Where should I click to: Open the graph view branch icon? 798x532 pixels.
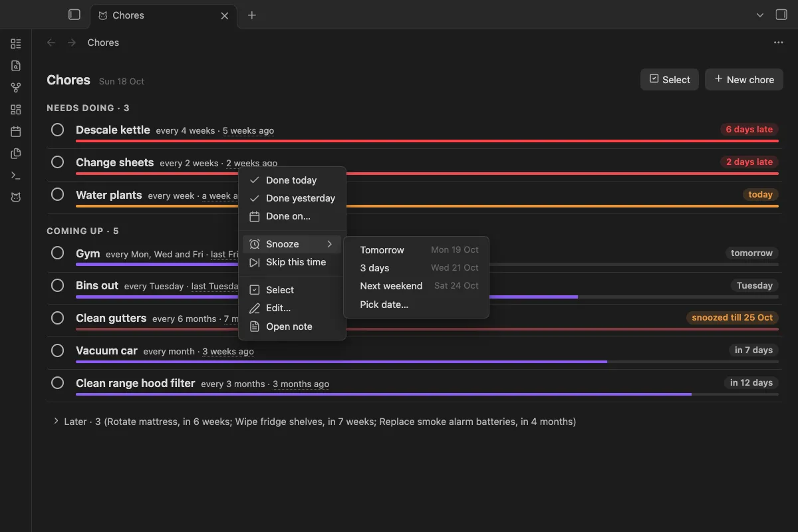pyautogui.click(x=16, y=88)
